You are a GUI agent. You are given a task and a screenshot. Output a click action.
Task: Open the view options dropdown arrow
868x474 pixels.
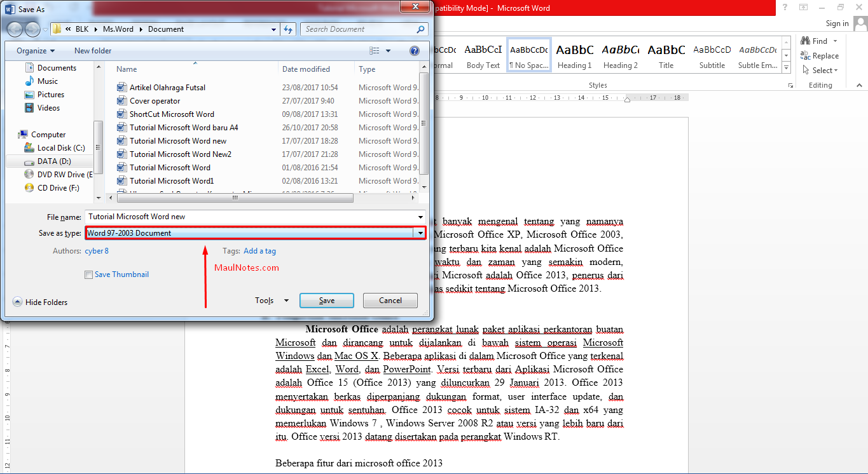[x=388, y=51]
